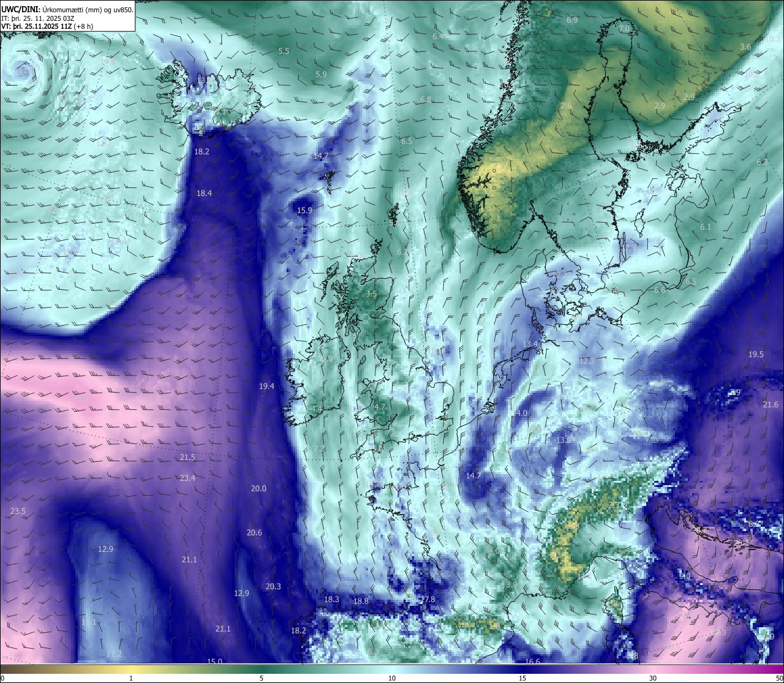784x683 pixels.
Task: Click the 50 label on colour scale
Action: click(778, 678)
